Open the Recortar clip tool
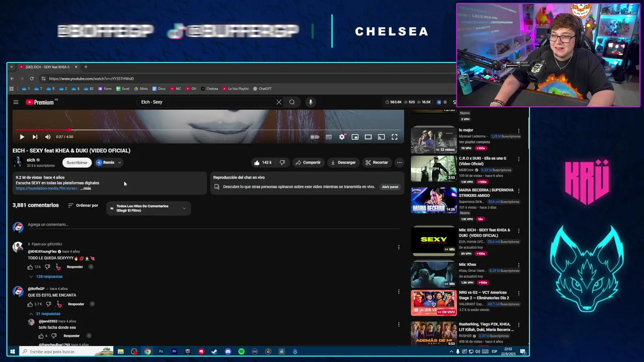This screenshot has width=644, height=362. 377,162
